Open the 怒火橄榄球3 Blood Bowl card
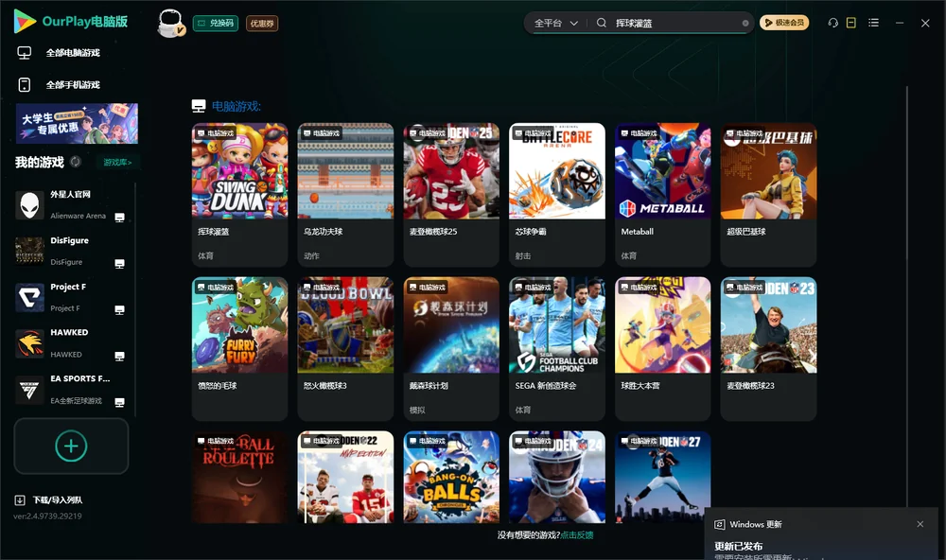 pyautogui.click(x=345, y=349)
